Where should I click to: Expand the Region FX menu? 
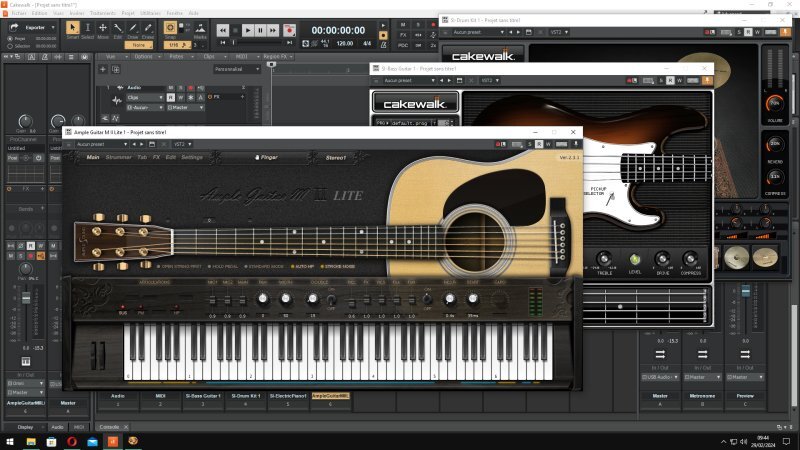click(278, 57)
